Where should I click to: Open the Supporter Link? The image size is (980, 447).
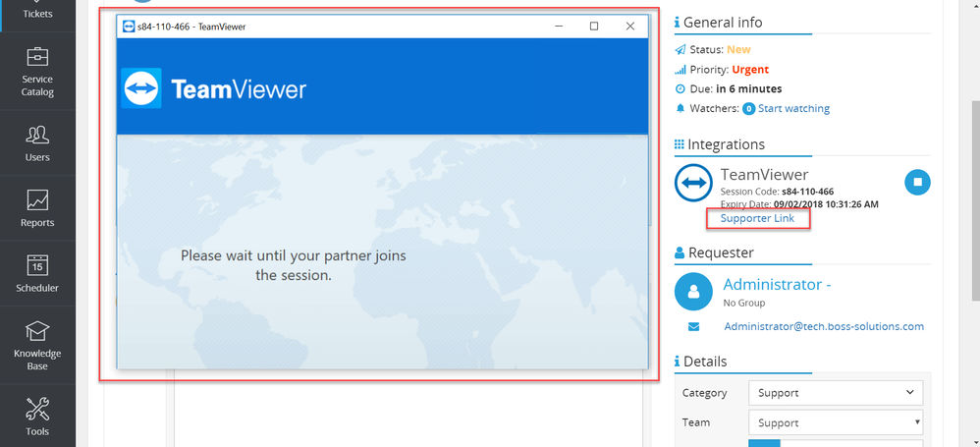pos(757,218)
